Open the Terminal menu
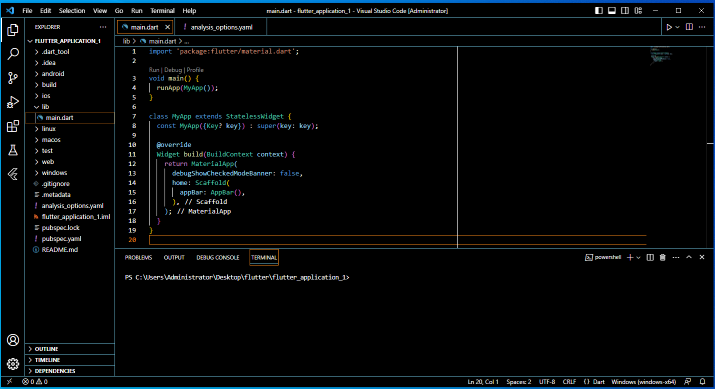Image resolution: width=715 pixels, height=389 pixels. point(162,10)
